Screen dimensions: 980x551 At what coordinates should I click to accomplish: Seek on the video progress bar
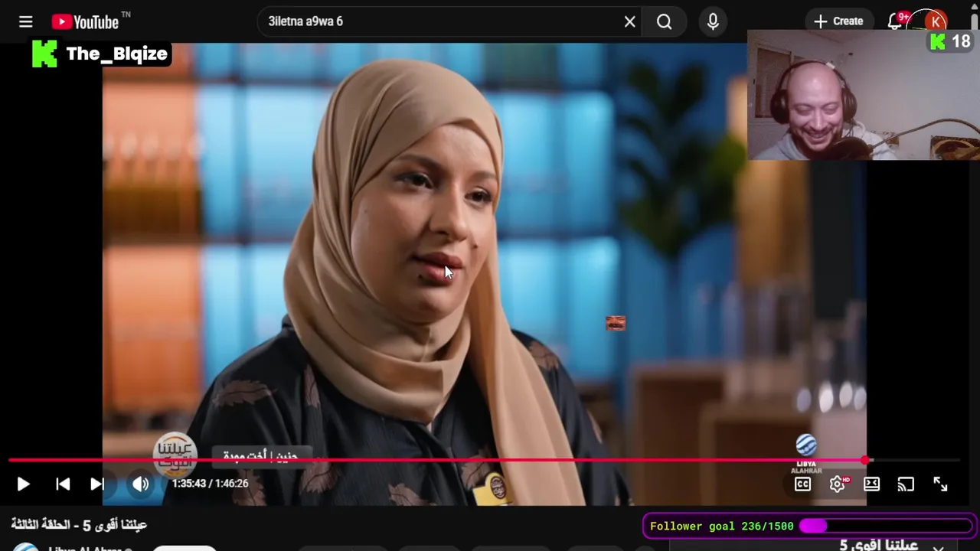pyautogui.click(x=484, y=461)
